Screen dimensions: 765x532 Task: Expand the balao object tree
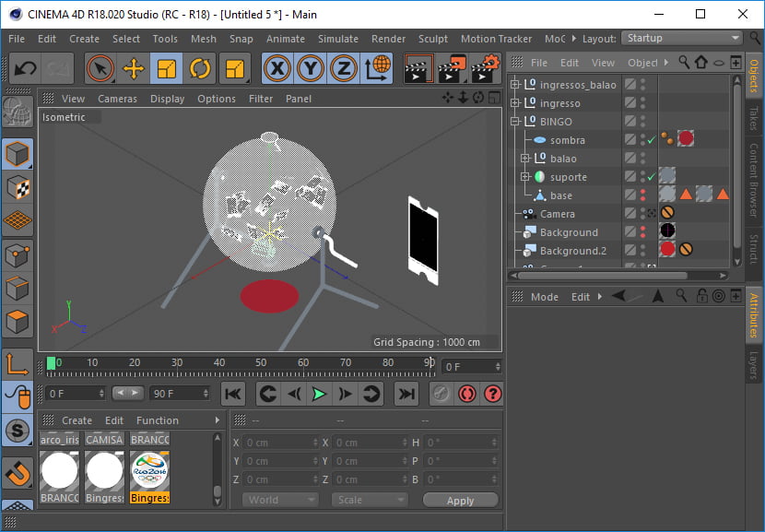click(526, 159)
